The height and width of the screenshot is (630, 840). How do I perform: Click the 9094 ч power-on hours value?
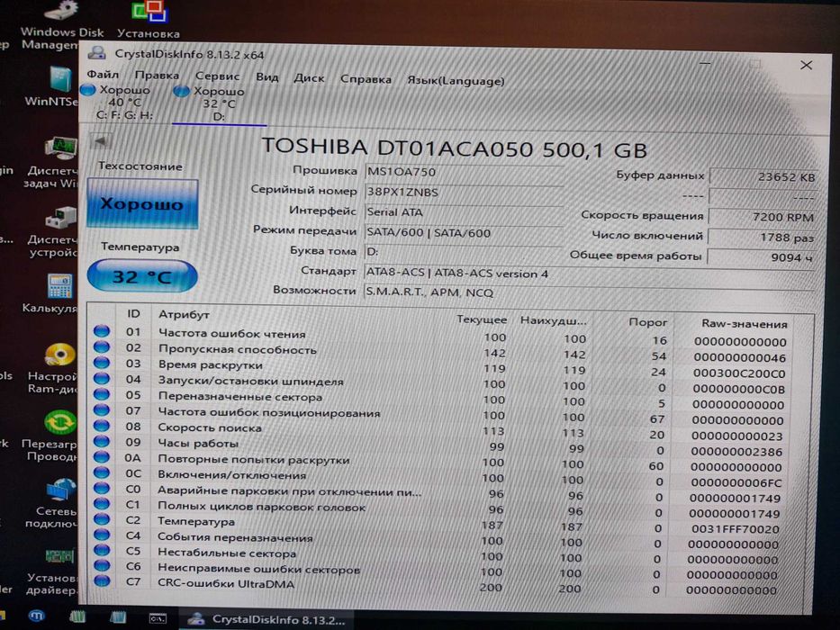pos(761,257)
